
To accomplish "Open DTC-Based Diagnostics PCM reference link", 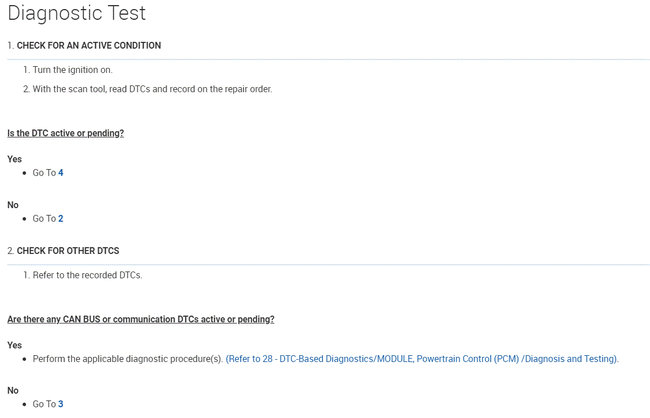I will [x=422, y=359].
